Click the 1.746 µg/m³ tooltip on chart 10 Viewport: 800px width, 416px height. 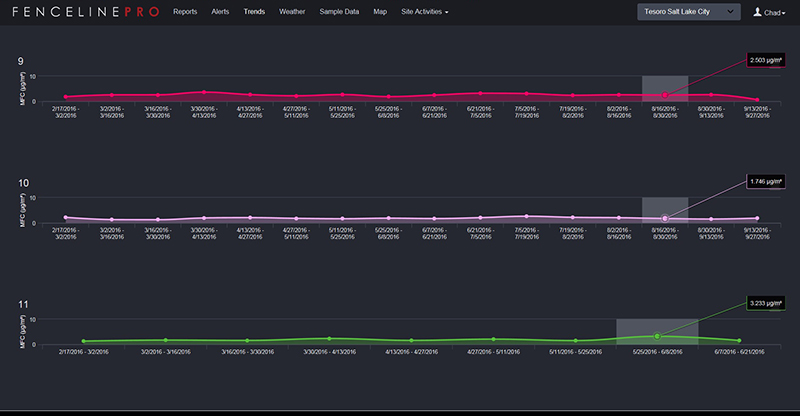[765, 182]
